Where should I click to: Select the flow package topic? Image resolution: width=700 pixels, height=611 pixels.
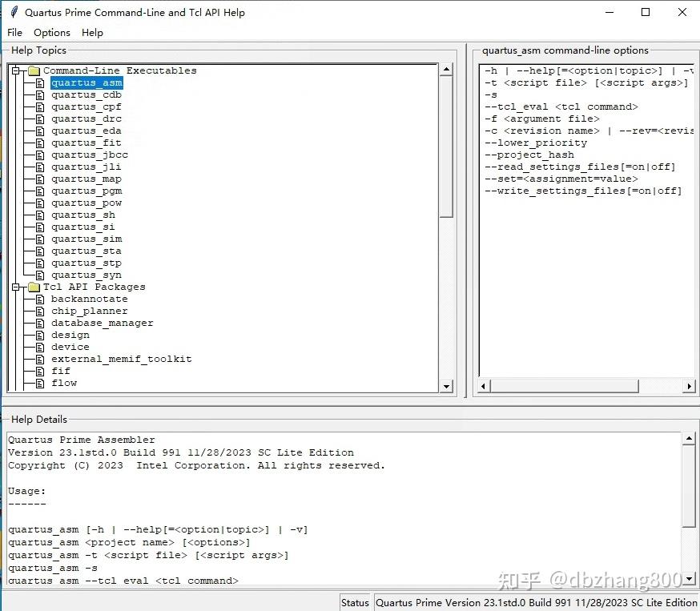tap(64, 383)
